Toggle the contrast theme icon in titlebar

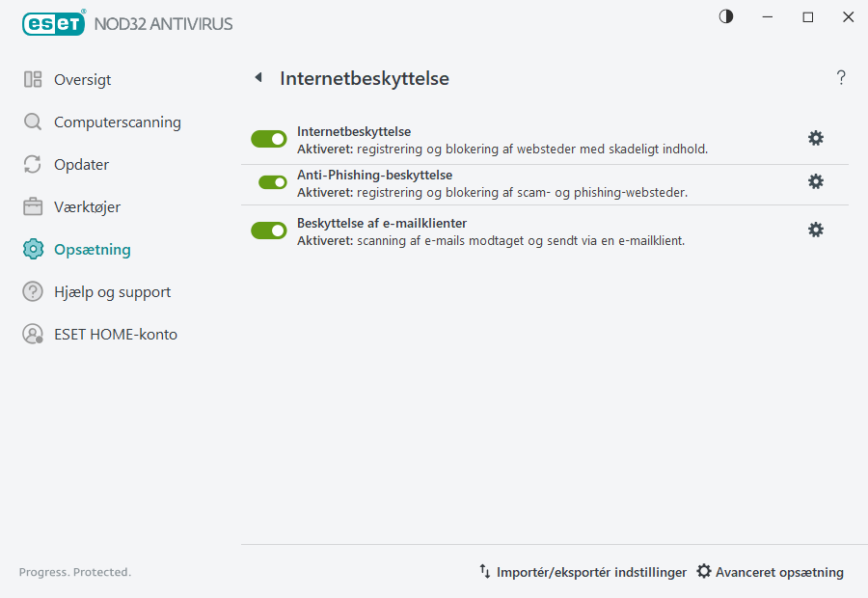(x=725, y=16)
